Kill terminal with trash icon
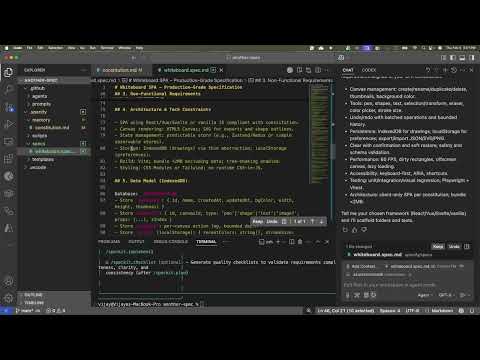The width and height of the screenshot is (480, 360). tap(300, 242)
